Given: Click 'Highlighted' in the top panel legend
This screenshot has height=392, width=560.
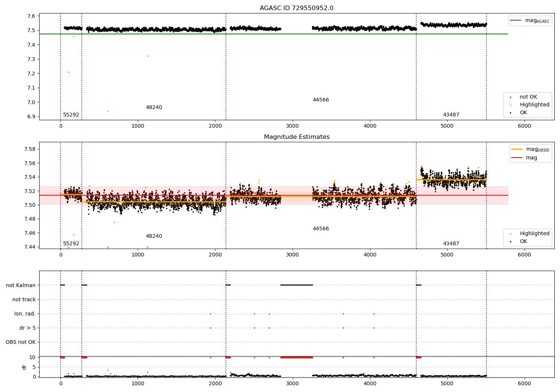Looking at the screenshot, I should point(531,105).
